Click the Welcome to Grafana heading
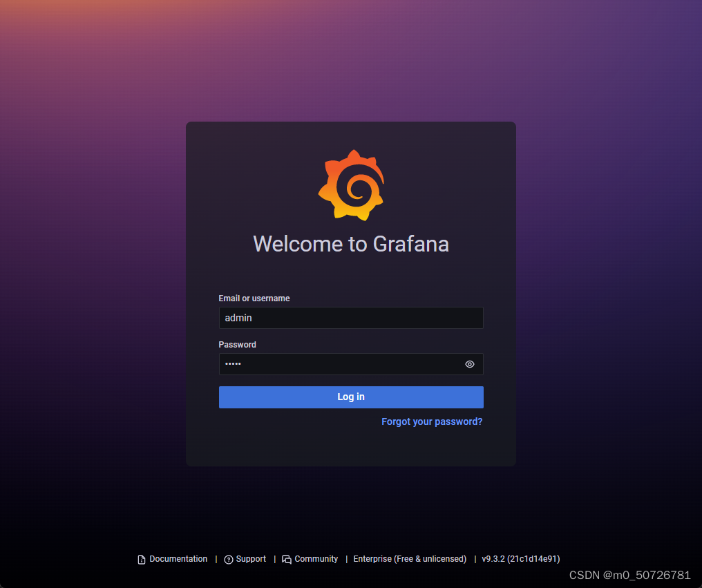Screen dimensions: 702x588 351,244
